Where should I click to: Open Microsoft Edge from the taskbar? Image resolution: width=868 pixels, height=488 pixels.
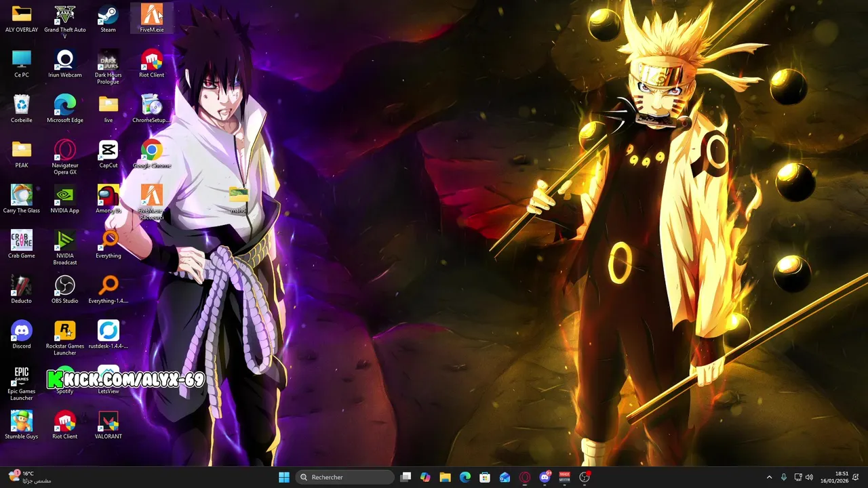[465, 477]
